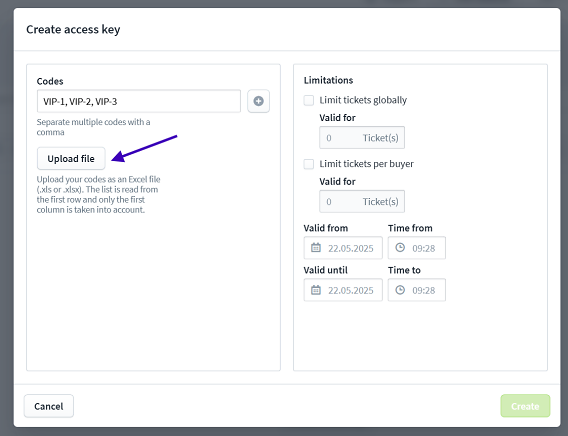
Task: Select global Valid for tickets number field
Action: (x=362, y=138)
